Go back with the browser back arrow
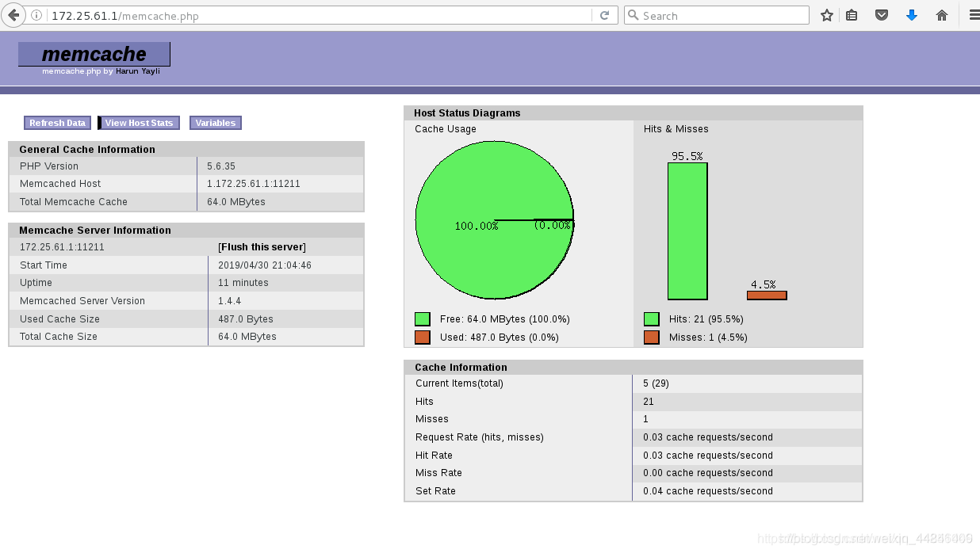Screen dimensions: 980x553 click(x=13, y=15)
